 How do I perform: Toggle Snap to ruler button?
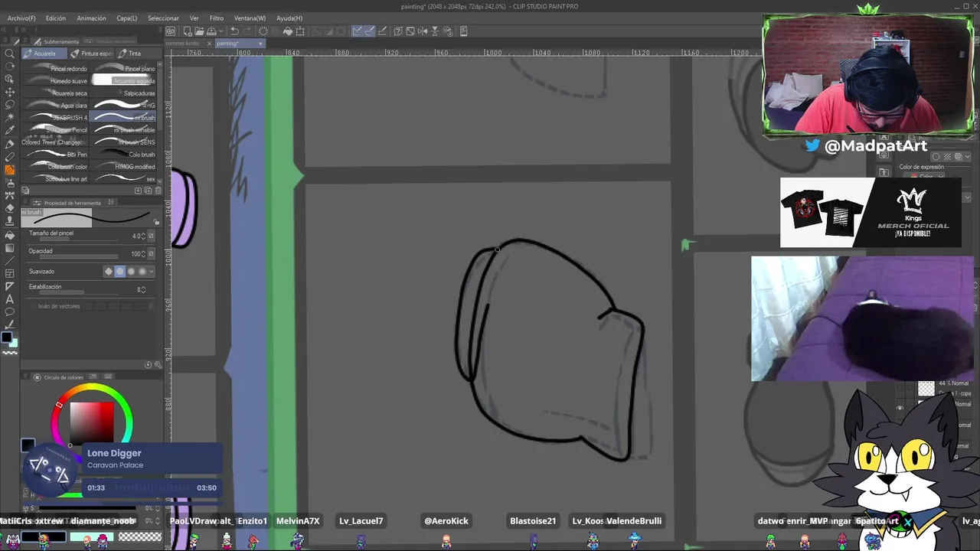point(358,31)
